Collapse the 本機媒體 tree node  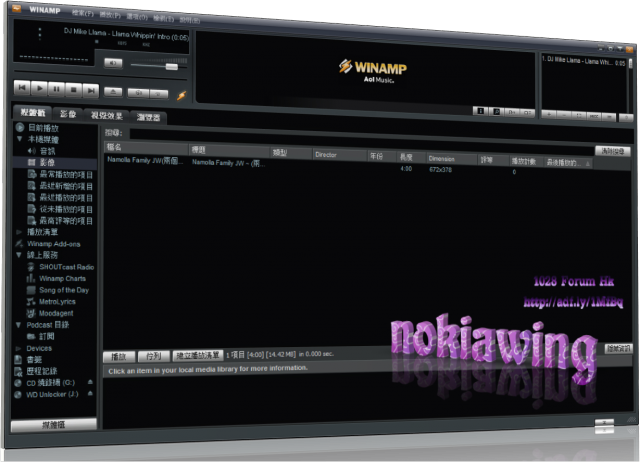pyautogui.click(x=19, y=139)
